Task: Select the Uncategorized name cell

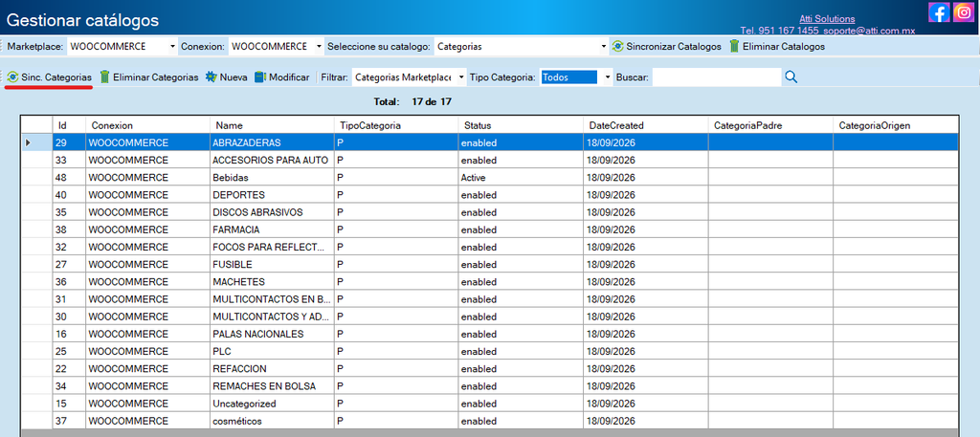Action: pyautogui.click(x=272, y=404)
